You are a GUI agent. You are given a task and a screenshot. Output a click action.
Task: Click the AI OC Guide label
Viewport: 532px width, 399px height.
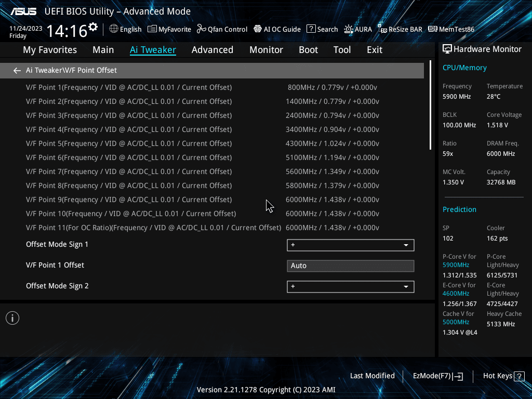point(282,29)
